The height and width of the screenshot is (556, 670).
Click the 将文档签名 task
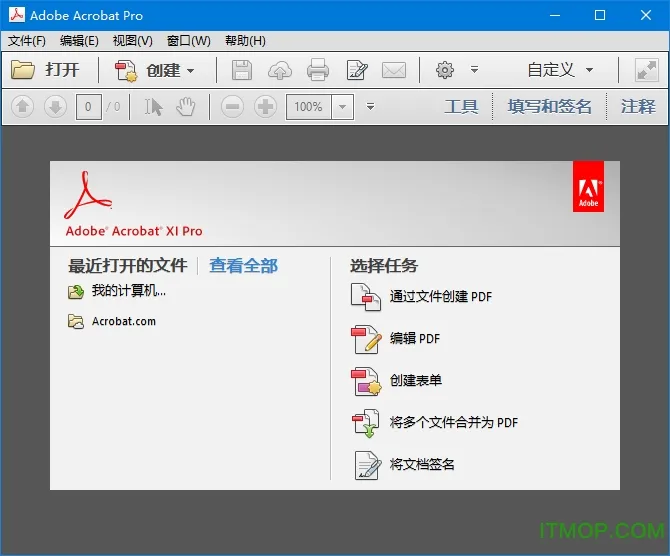tap(422, 464)
